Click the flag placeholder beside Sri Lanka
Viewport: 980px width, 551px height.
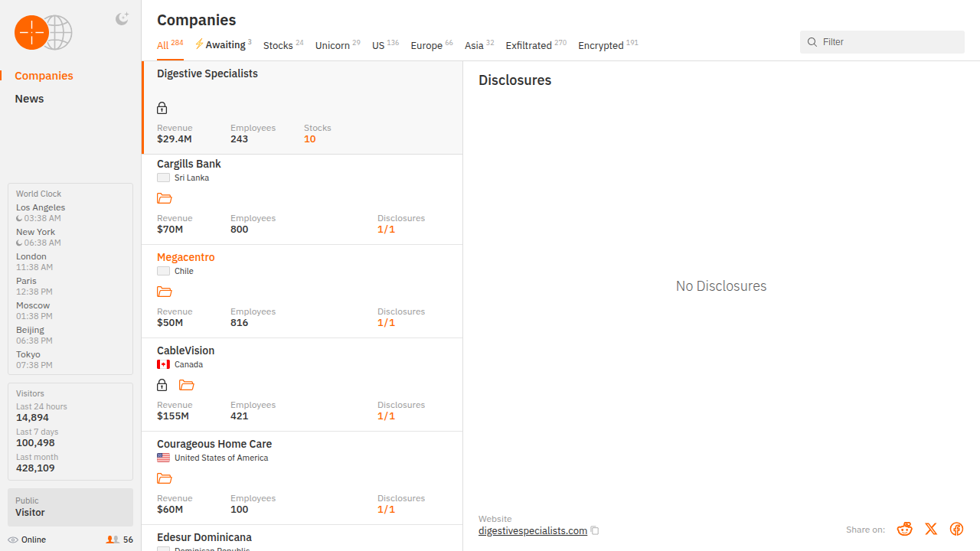(x=163, y=178)
